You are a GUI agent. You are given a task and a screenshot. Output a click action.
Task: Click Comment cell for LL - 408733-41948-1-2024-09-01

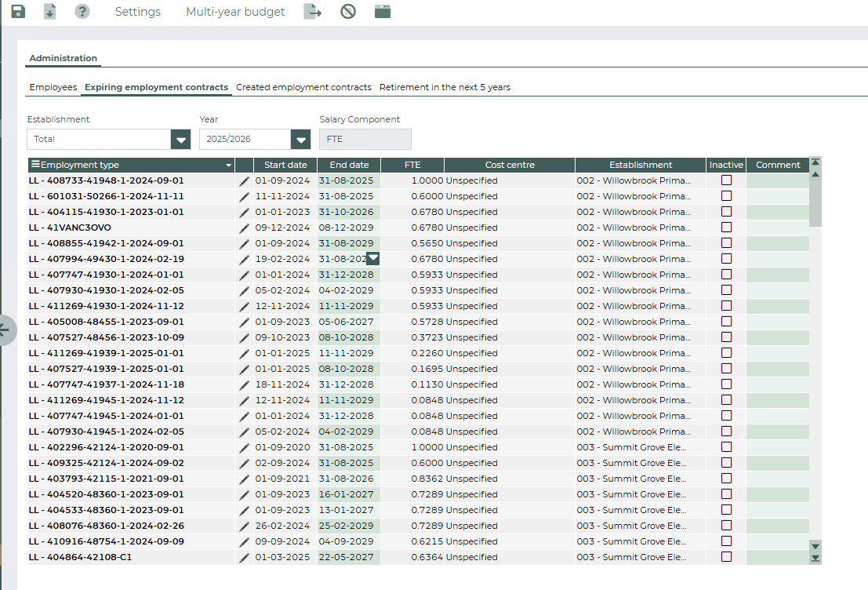[777, 180]
